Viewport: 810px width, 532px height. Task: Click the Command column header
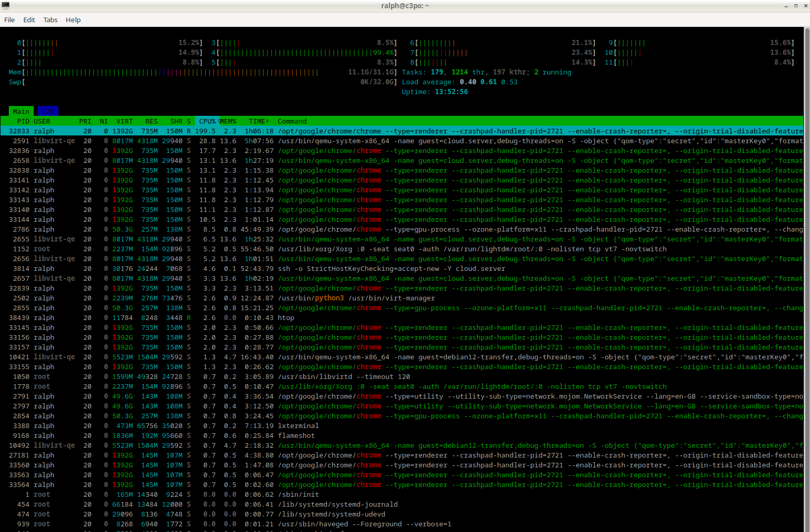click(x=292, y=121)
